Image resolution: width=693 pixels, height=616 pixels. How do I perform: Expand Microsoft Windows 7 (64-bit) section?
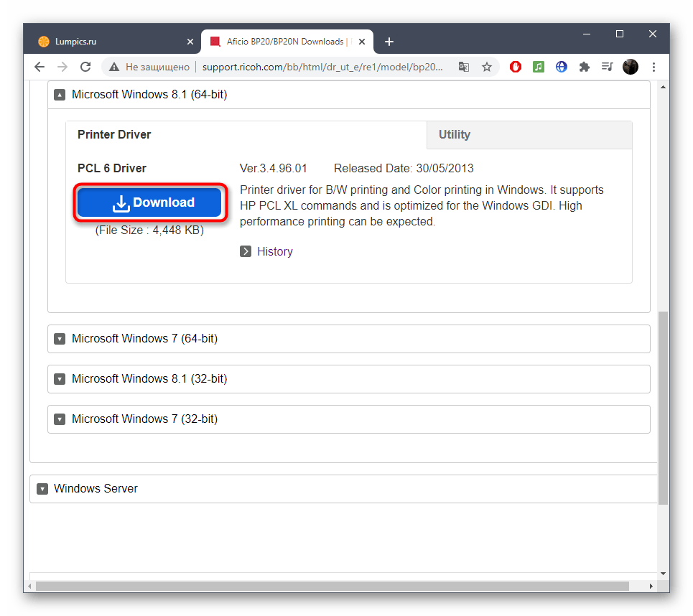(x=349, y=339)
